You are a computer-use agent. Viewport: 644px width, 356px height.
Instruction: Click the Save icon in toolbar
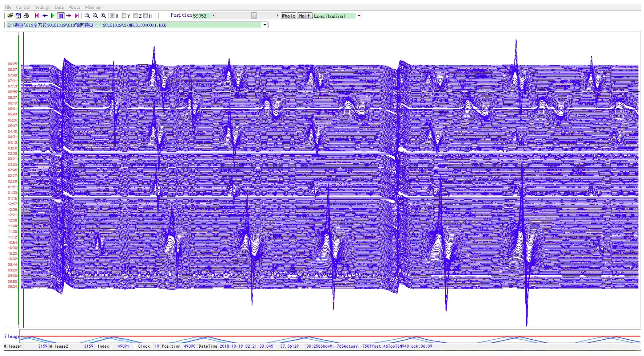[x=18, y=16]
